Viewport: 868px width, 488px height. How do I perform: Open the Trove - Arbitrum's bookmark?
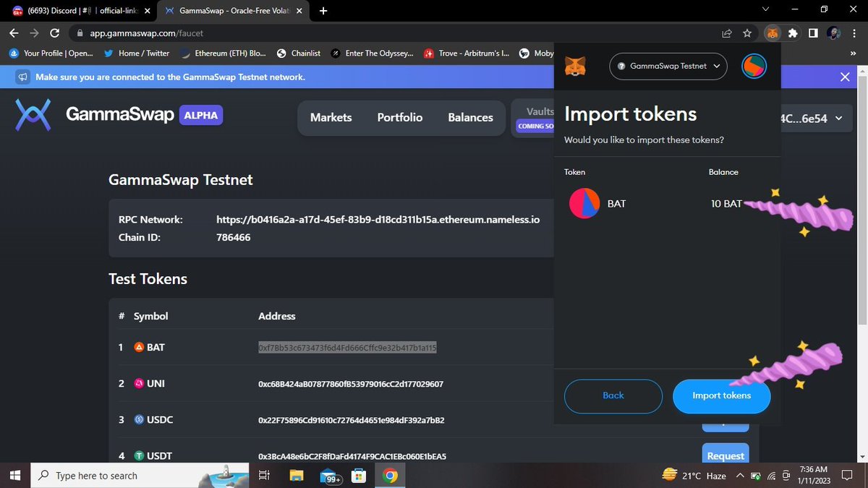click(467, 53)
